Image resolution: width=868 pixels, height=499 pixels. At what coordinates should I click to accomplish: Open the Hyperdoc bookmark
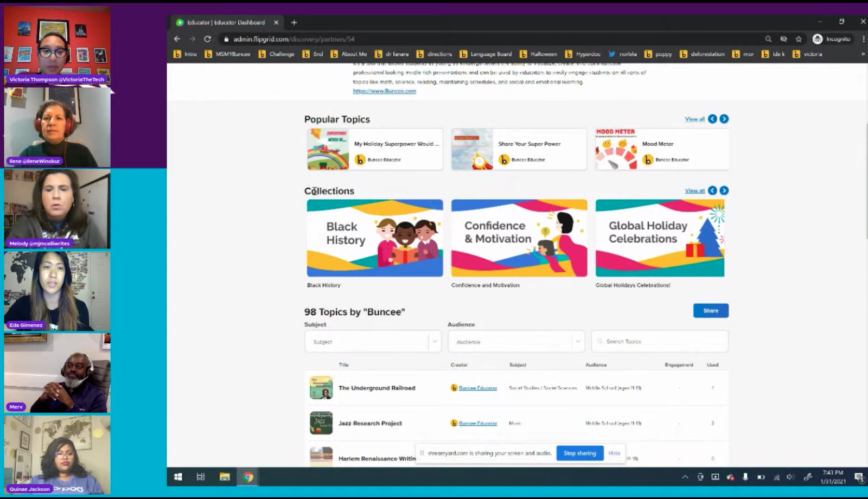click(583, 54)
